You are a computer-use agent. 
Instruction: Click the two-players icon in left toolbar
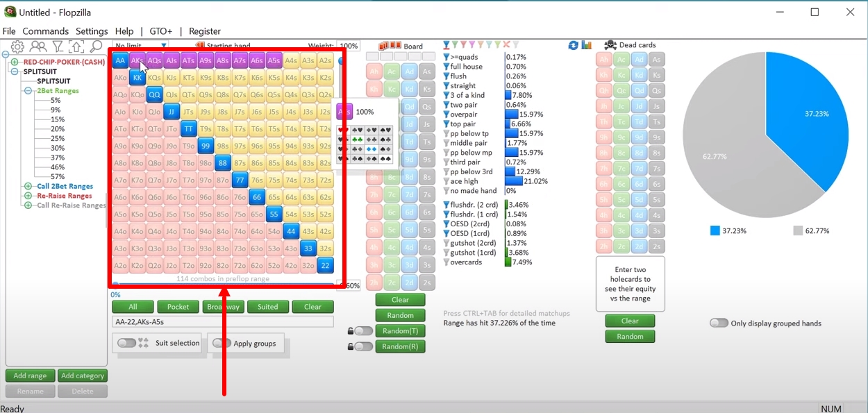tap(38, 47)
